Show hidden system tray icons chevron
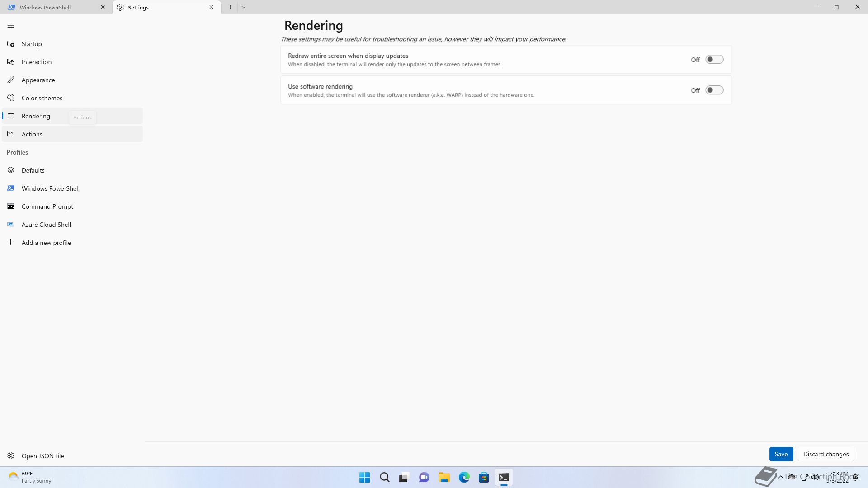Viewport: 868px width, 488px height. coord(780,477)
